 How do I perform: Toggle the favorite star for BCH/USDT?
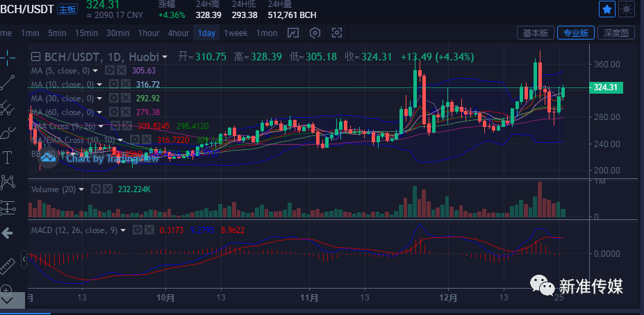(607, 9)
